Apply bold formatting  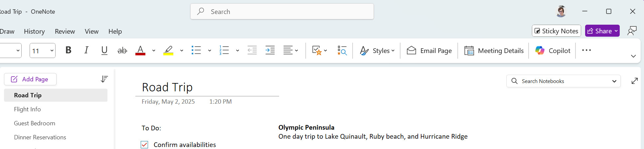click(69, 50)
